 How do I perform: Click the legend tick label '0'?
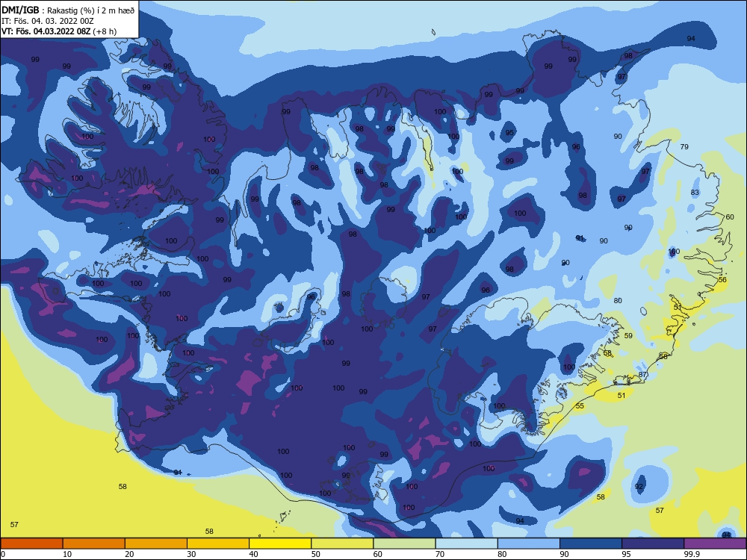[3, 554]
